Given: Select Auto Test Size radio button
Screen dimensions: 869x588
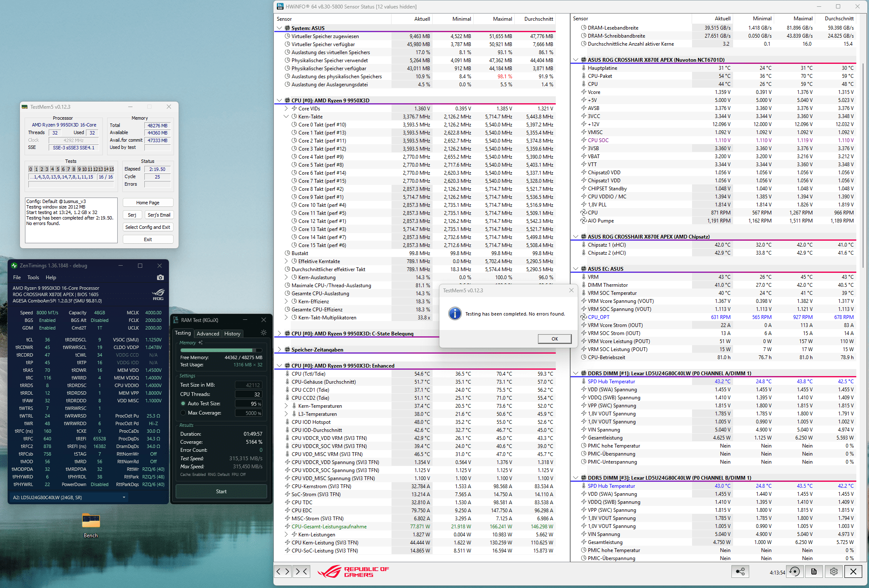Looking at the screenshot, I should pyautogui.click(x=183, y=404).
